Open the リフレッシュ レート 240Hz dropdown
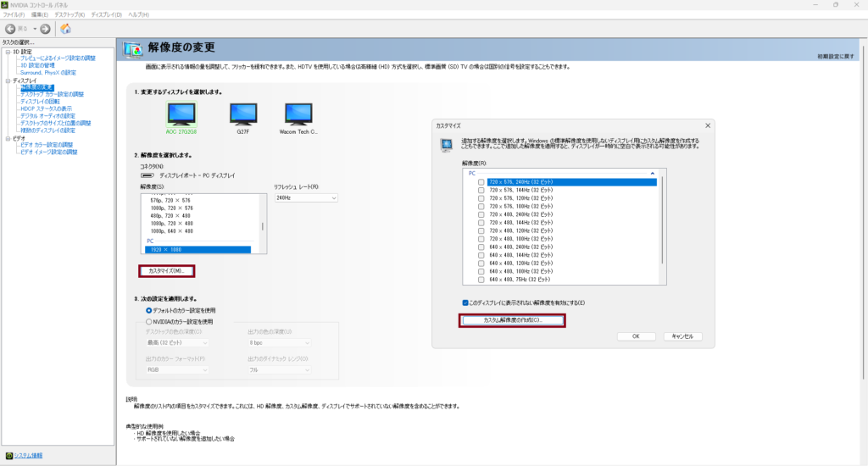Screen dimensions: 868x466 click(305, 197)
